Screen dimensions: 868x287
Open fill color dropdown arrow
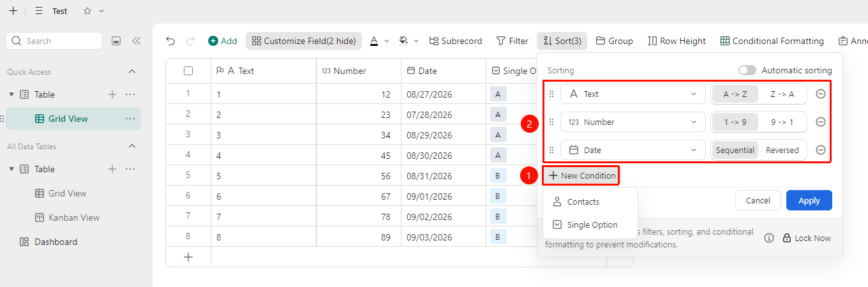[417, 41]
